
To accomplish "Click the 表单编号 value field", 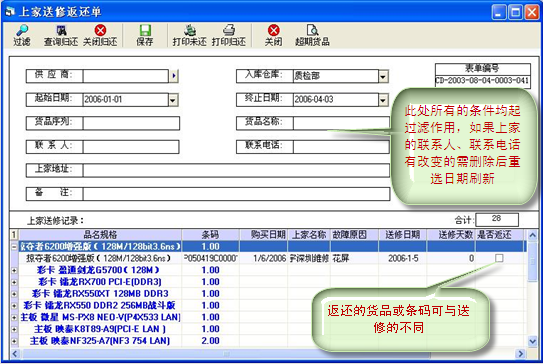I will [x=482, y=81].
